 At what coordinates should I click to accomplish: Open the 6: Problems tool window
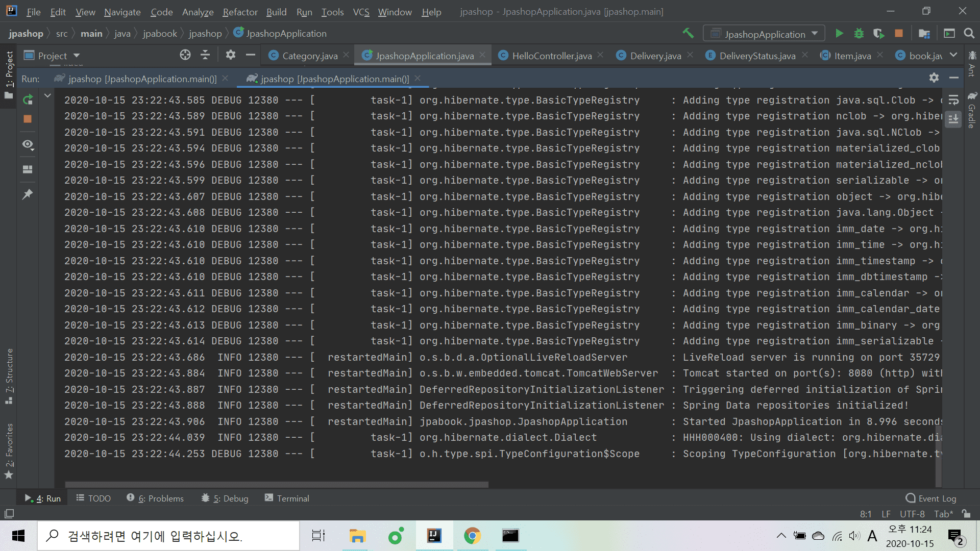[155, 498]
